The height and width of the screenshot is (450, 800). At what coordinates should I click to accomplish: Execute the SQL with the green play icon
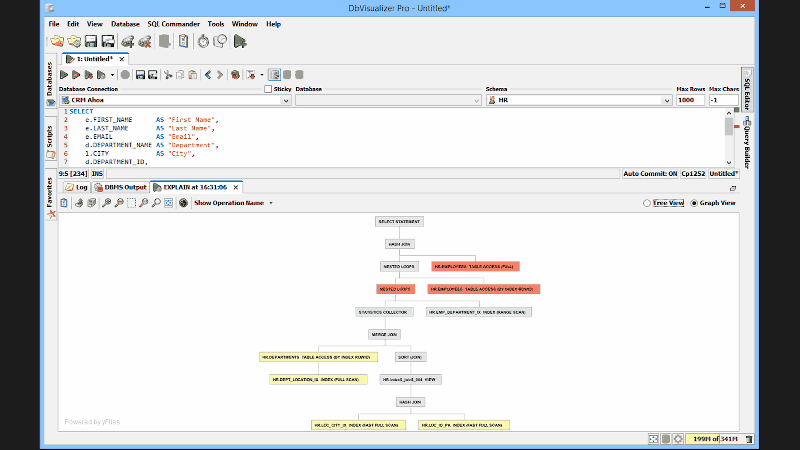[64, 75]
